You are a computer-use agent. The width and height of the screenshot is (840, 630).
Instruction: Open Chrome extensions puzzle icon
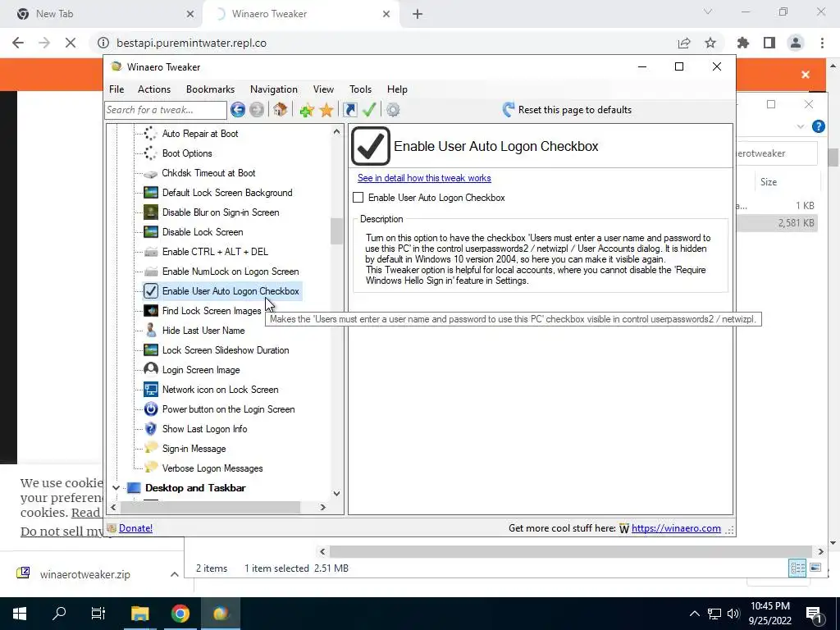coord(743,43)
